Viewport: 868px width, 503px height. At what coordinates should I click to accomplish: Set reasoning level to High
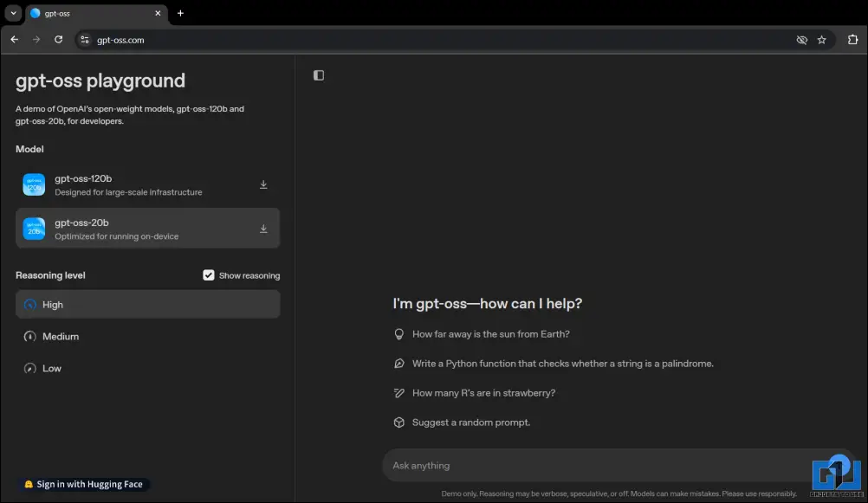[x=148, y=305]
